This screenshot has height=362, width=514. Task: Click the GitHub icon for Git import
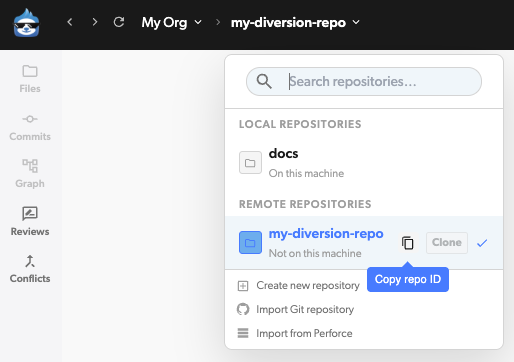(243, 309)
